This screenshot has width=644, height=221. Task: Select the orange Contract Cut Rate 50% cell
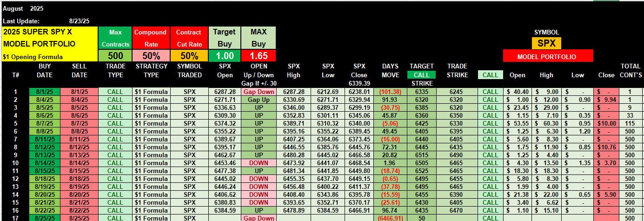[x=189, y=55]
